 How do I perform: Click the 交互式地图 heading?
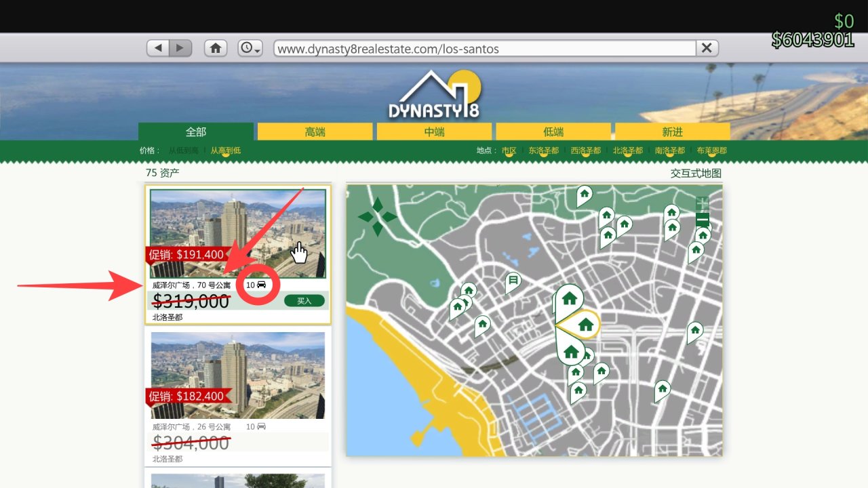(696, 173)
